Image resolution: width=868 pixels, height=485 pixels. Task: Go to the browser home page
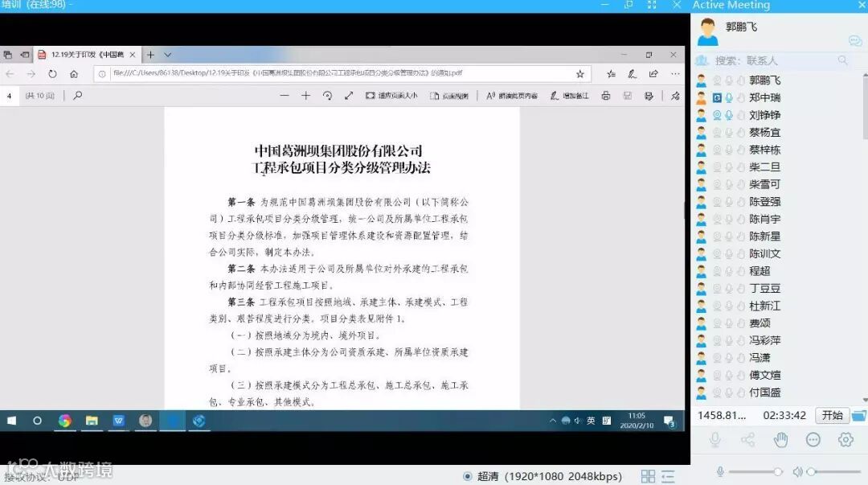pyautogui.click(x=74, y=74)
